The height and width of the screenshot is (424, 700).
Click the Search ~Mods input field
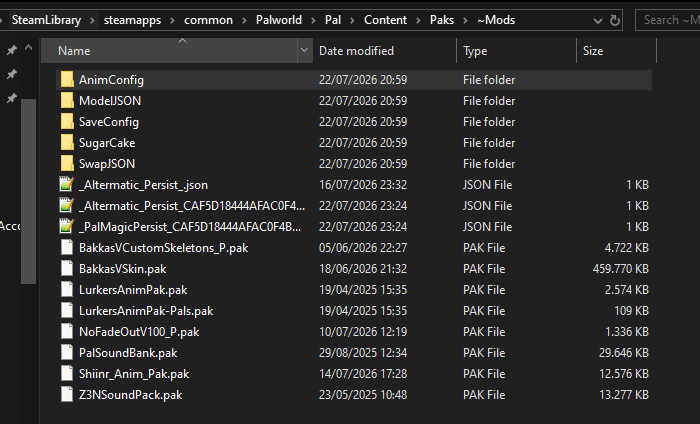[x=668, y=20]
